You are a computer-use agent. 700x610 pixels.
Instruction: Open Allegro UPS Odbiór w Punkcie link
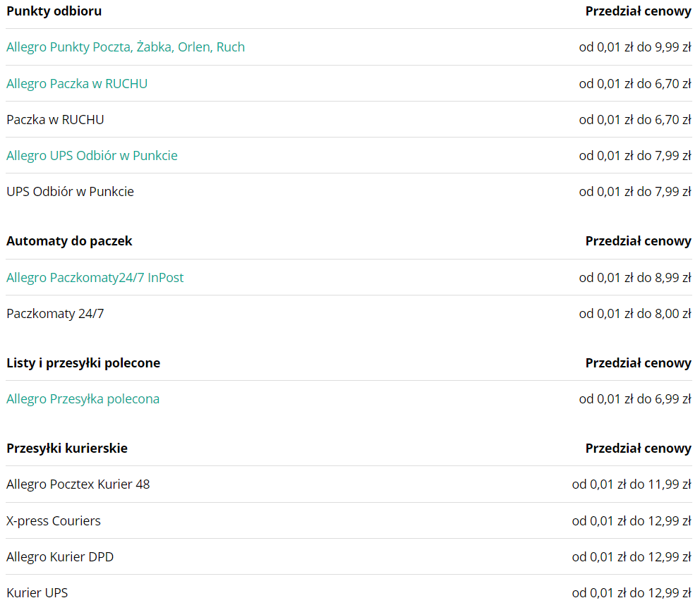92,155
